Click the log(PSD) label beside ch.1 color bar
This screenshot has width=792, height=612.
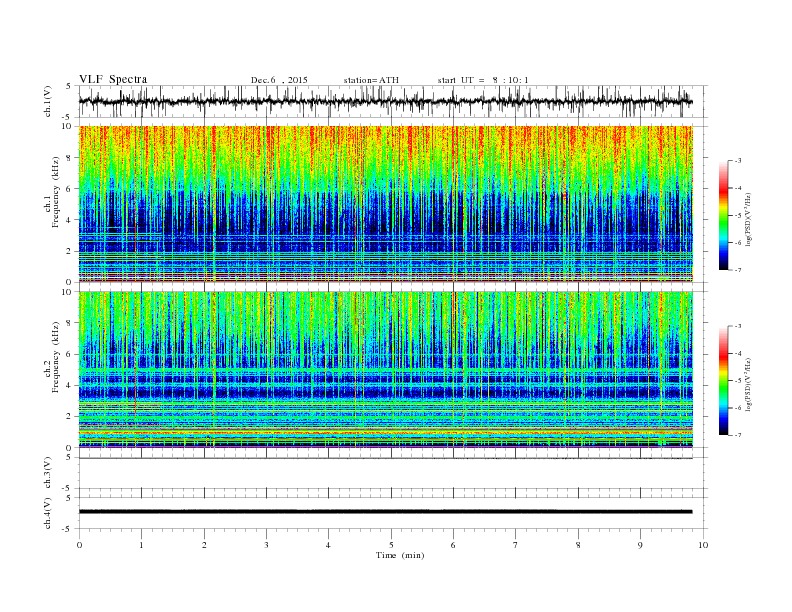pos(748,219)
